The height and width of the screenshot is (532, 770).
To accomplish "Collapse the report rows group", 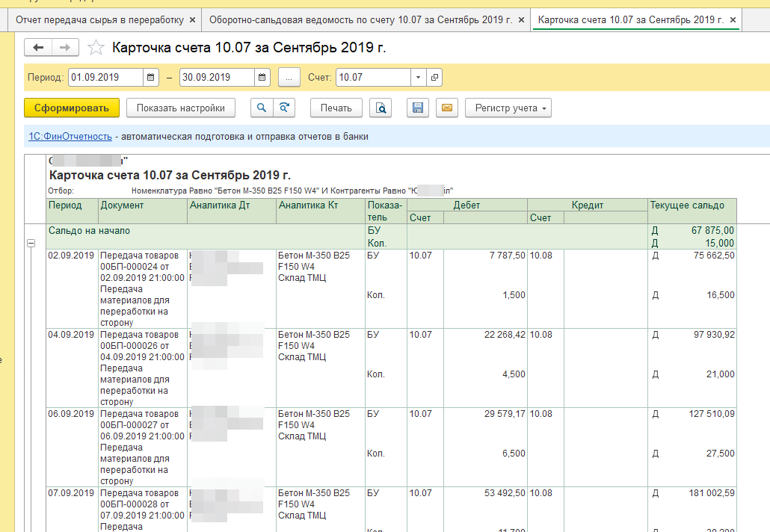I will [31, 243].
